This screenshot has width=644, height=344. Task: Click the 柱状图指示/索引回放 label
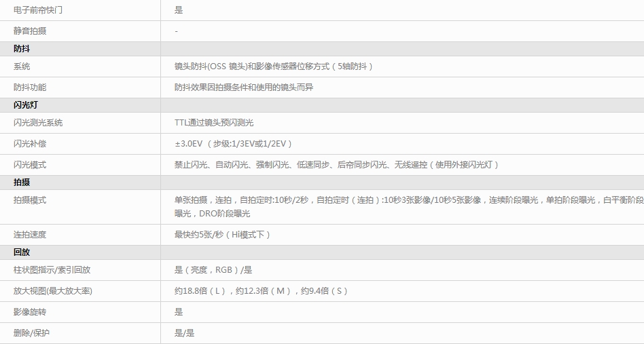52,270
